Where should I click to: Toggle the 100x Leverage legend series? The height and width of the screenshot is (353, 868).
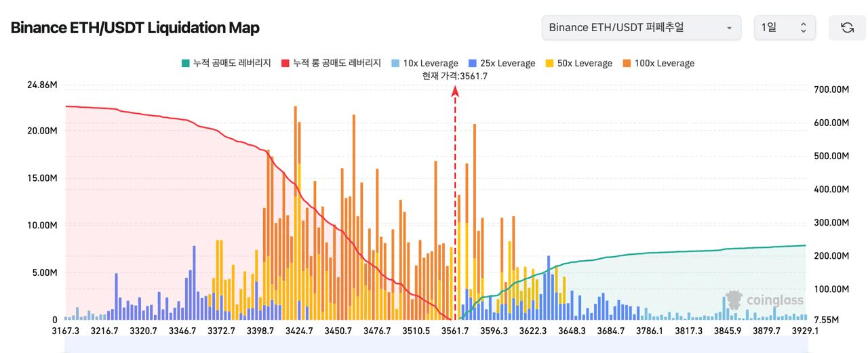658,63
